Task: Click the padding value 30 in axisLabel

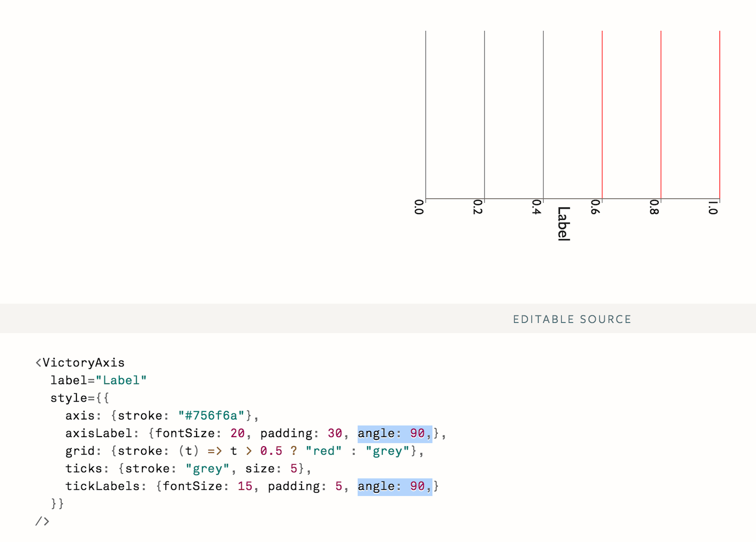Action: point(335,433)
